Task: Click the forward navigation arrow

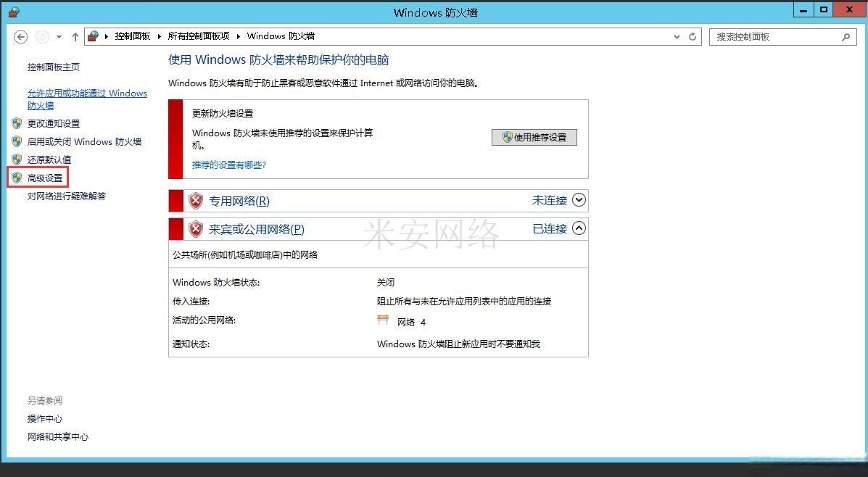Action: [42, 36]
